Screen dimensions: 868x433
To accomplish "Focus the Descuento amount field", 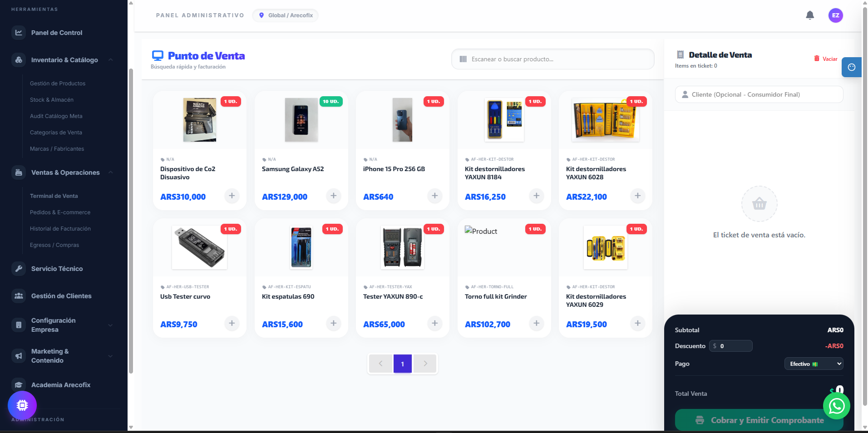I will pyautogui.click(x=731, y=346).
